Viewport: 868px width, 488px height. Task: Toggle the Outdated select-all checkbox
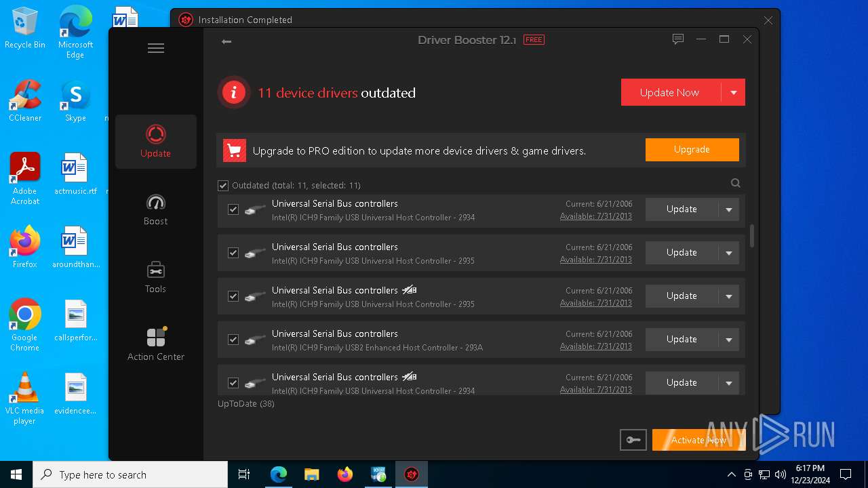[x=223, y=186]
